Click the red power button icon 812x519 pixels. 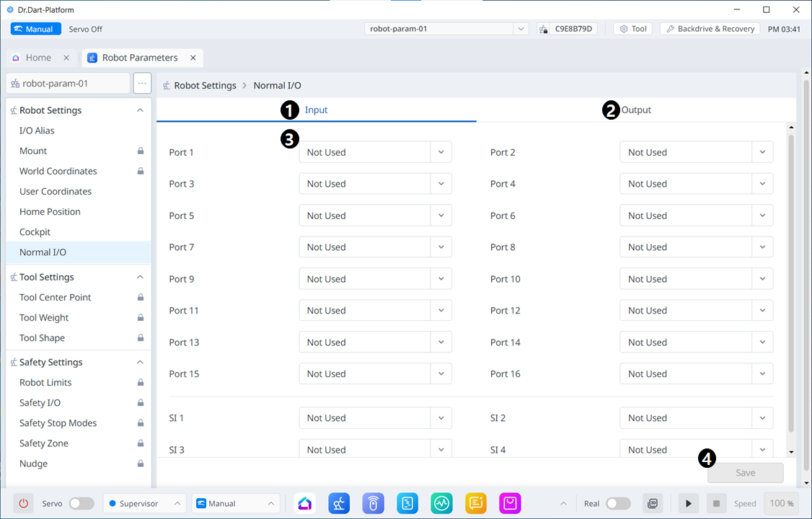click(x=23, y=503)
